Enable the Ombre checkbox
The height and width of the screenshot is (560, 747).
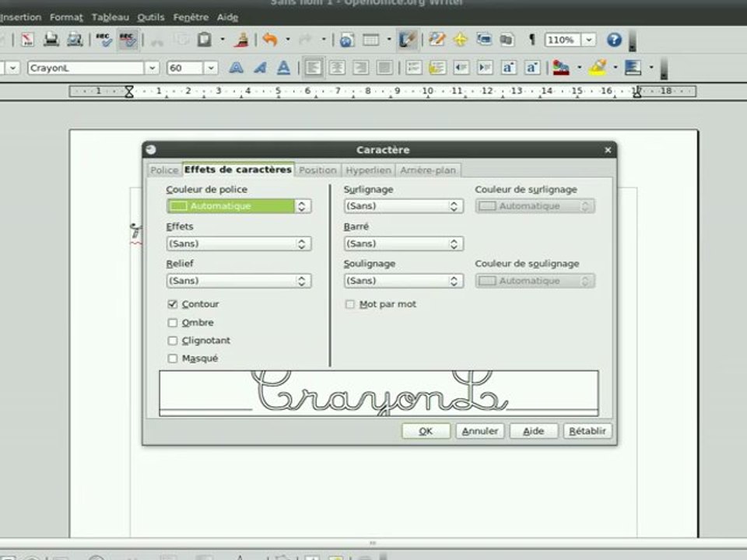(173, 322)
